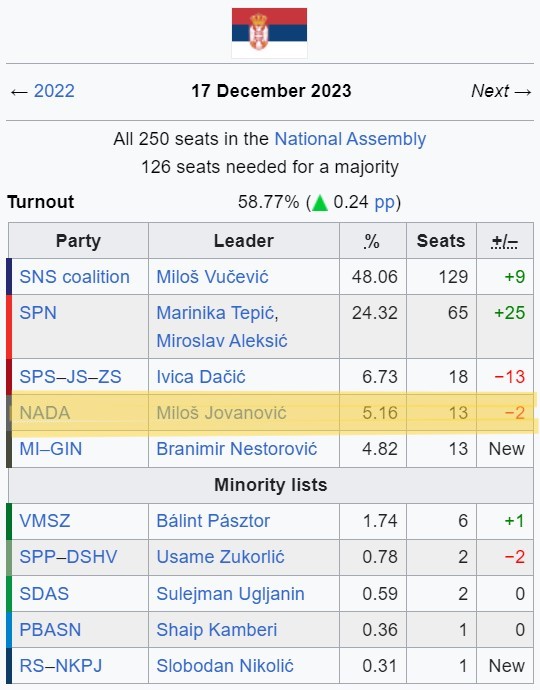
Task: Click the +/– column header abbreviation
Action: [x=505, y=241]
